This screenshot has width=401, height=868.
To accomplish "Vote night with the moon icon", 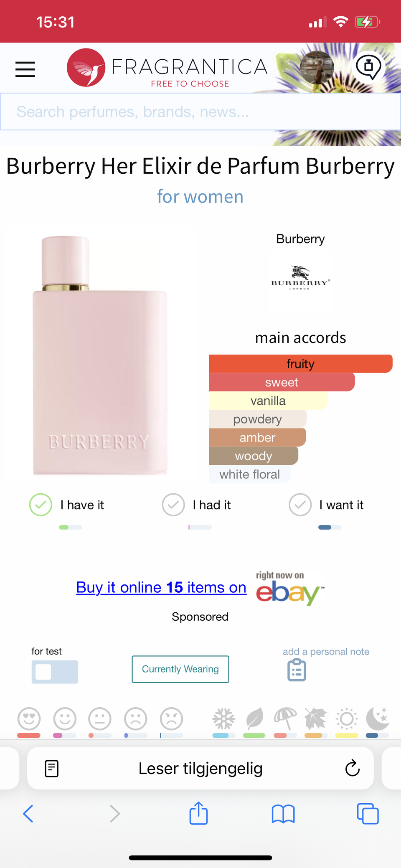I will click(x=378, y=719).
